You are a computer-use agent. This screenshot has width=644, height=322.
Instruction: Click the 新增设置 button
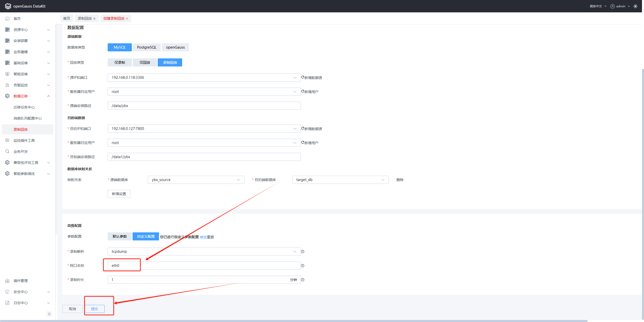(x=119, y=194)
